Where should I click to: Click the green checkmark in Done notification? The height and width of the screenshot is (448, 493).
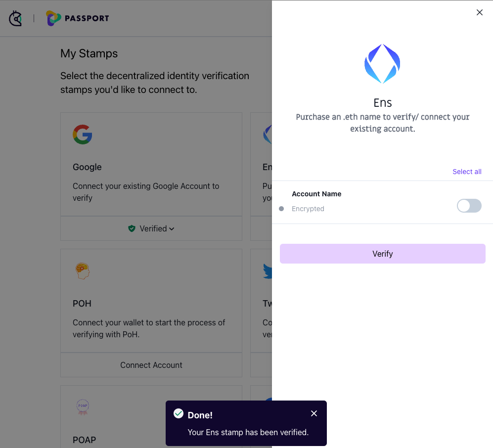tap(179, 413)
